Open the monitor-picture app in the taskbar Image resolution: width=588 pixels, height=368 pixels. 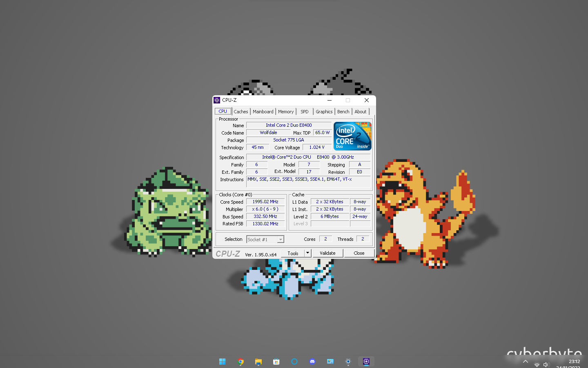click(330, 361)
